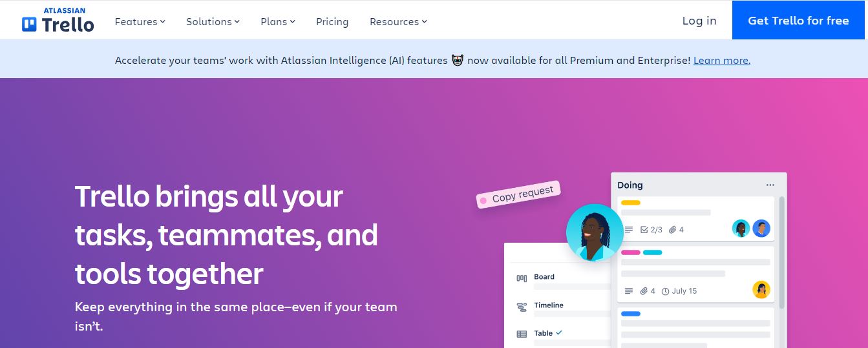
Task: Click Get Trello for free button
Action: pyautogui.click(x=798, y=21)
